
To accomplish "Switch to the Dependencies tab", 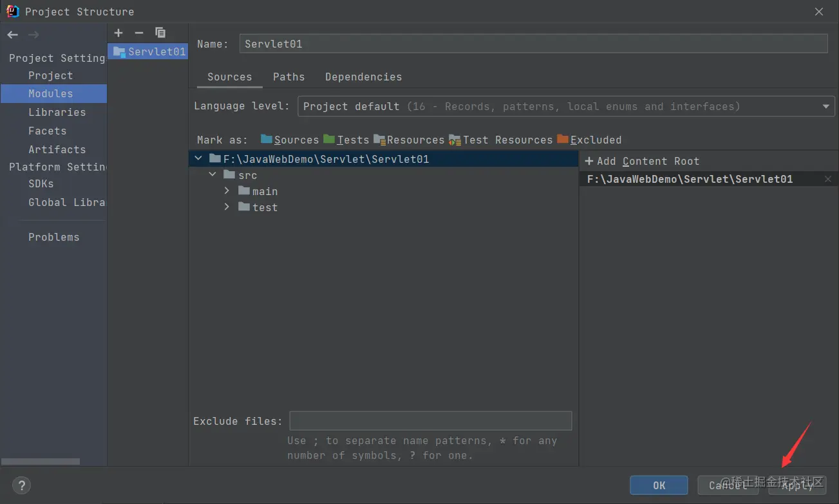I will (363, 77).
